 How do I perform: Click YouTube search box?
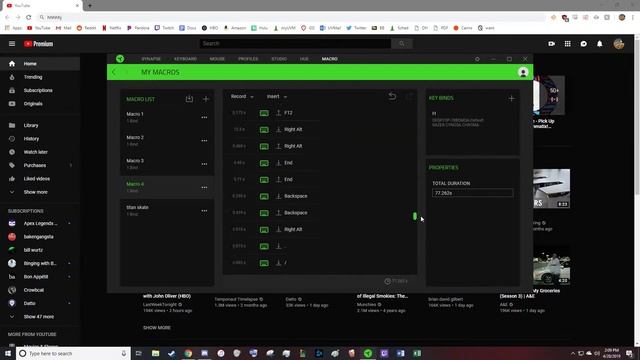pyautogui.click(x=295, y=44)
